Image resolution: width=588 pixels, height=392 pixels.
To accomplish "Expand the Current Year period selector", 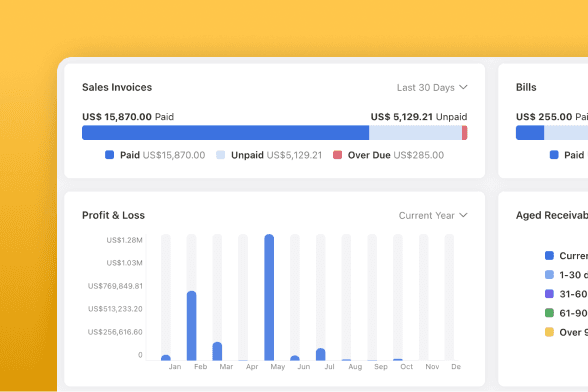I will pos(433,215).
